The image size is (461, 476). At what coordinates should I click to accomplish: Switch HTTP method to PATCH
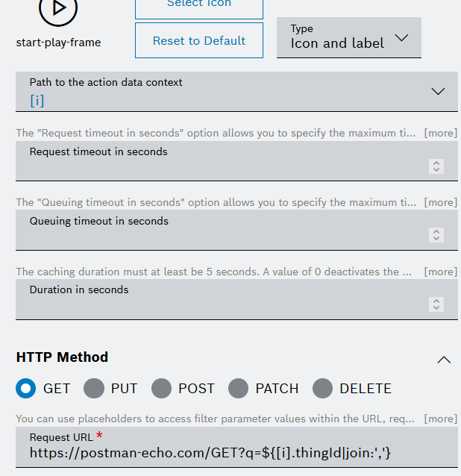(x=239, y=388)
